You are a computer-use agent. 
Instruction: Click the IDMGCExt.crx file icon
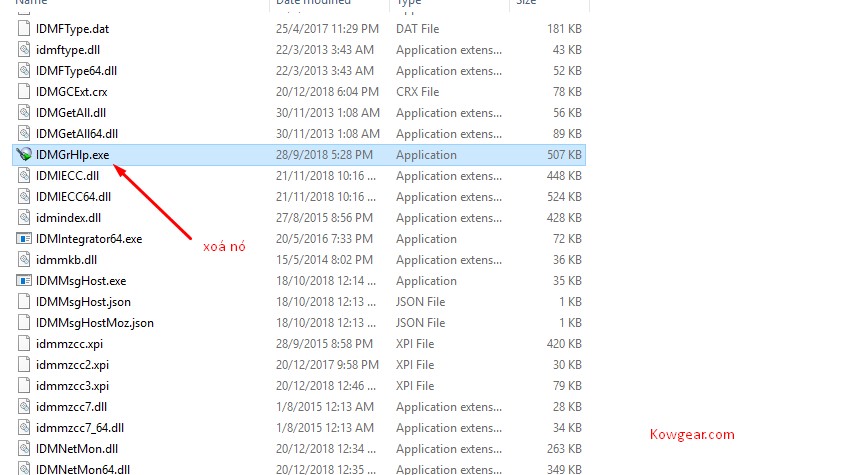(24, 91)
